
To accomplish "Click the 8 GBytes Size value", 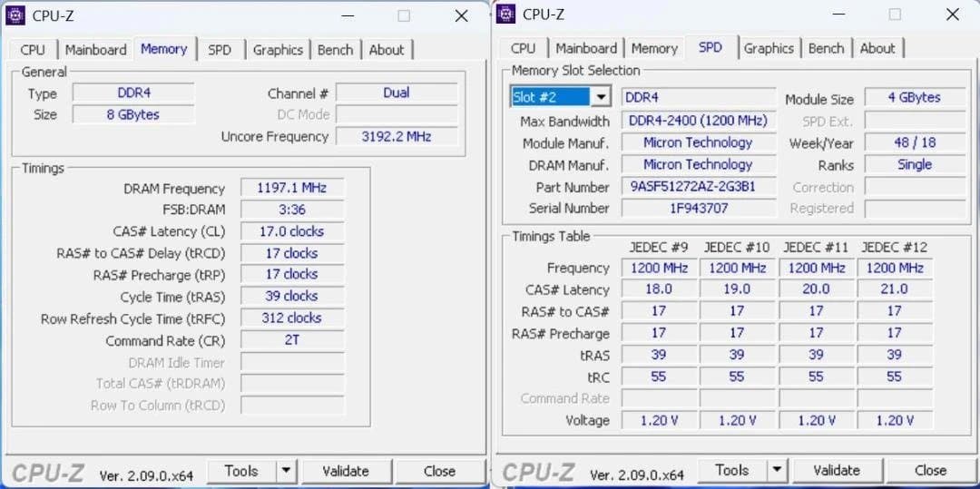I will coord(133,115).
